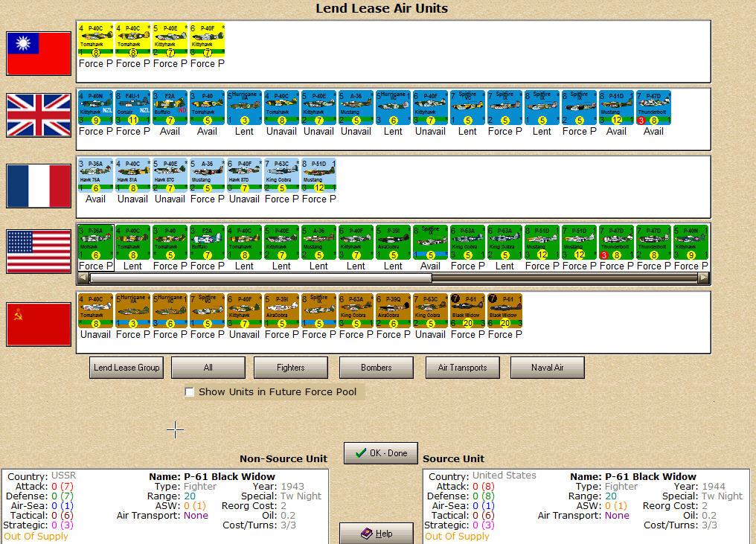The image size is (756, 544).
Task: Pick the Chinese P-40F Kittyhawk unit
Action: pyautogui.click(x=207, y=39)
